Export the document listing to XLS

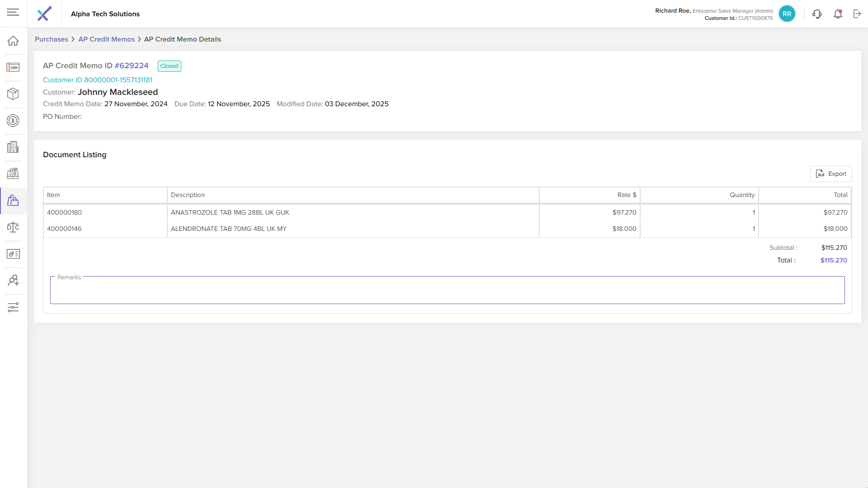point(830,174)
